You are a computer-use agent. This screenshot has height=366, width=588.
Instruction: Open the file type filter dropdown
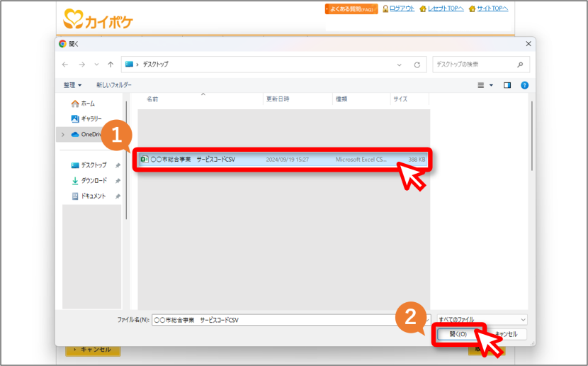[482, 319]
